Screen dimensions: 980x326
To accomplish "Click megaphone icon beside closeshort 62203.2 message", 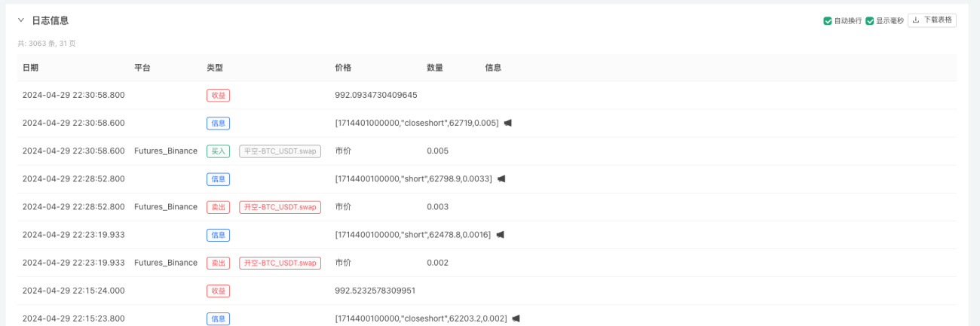I will coord(516,318).
